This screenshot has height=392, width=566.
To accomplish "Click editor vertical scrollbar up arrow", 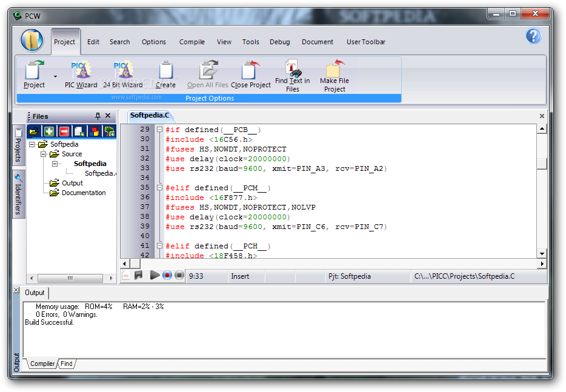I will click(x=542, y=128).
